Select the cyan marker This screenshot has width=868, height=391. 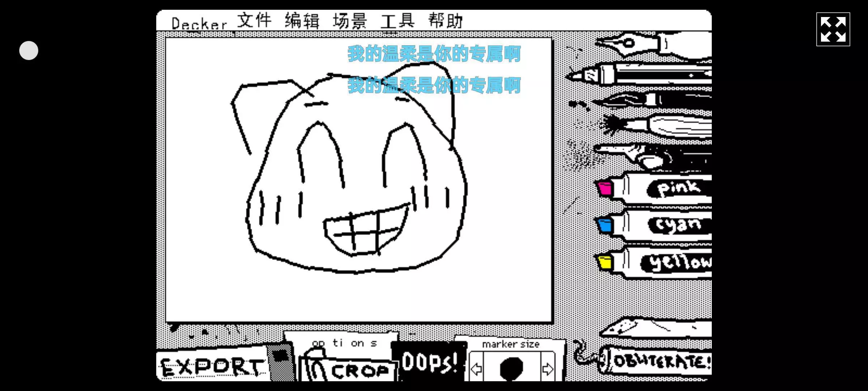pyautogui.click(x=655, y=225)
